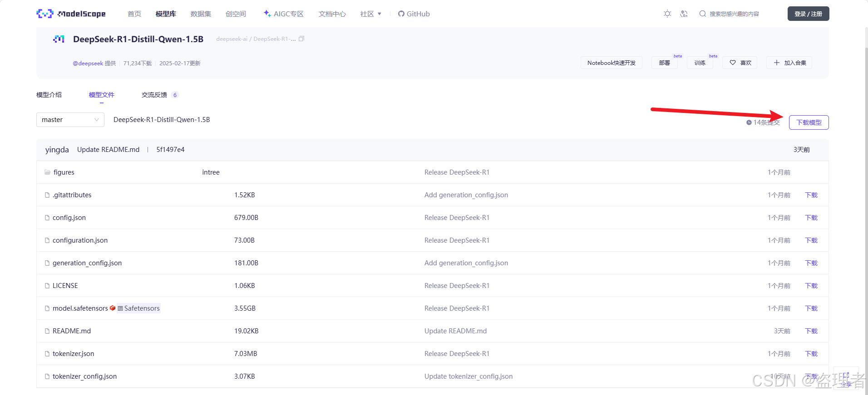Click the Update tokenizer_config.json commit message

pos(469,376)
